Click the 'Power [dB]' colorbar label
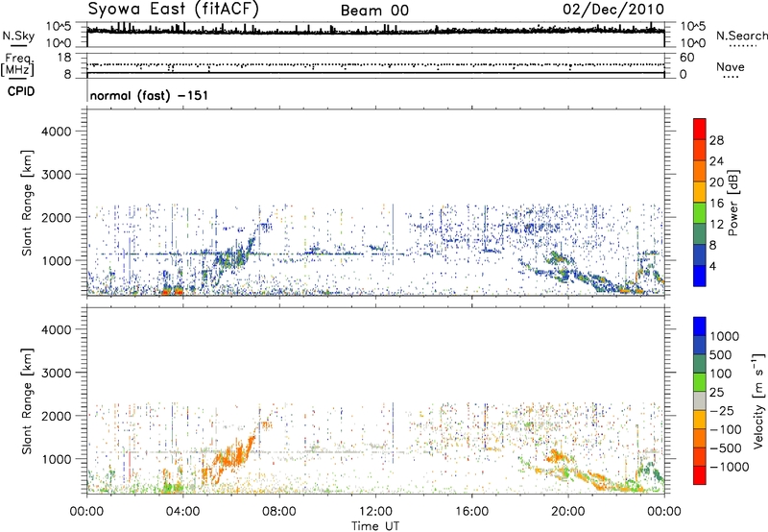Viewport: 768px width, 532px height. pos(732,203)
